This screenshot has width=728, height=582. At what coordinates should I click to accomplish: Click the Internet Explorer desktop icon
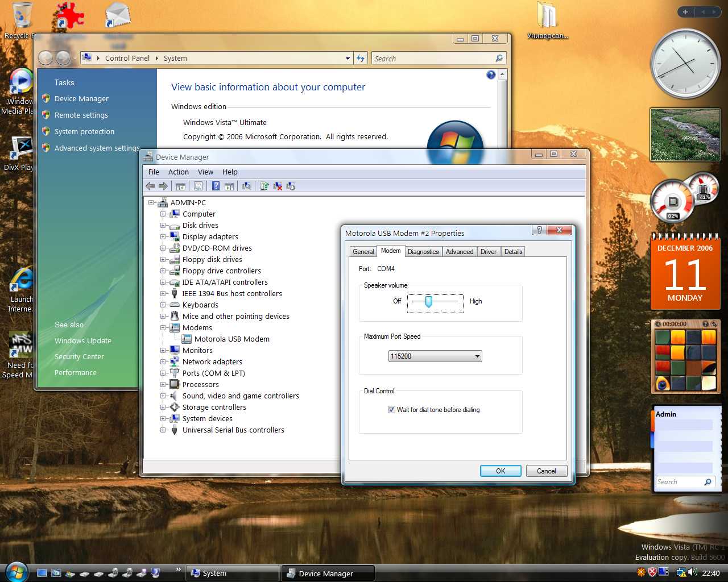[22, 289]
